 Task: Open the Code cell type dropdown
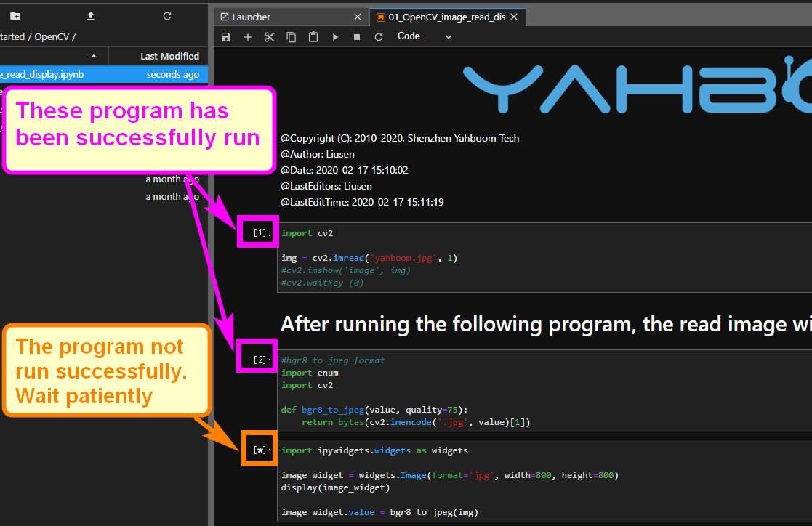425,36
